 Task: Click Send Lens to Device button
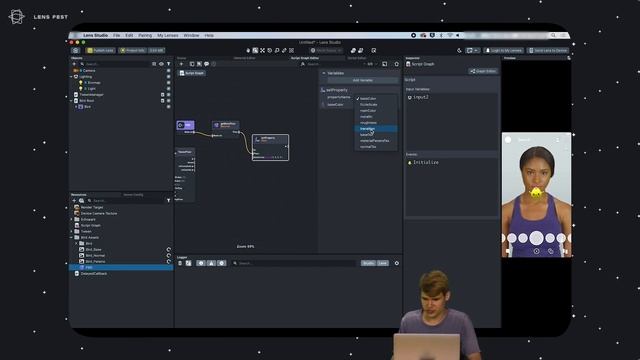548,51
